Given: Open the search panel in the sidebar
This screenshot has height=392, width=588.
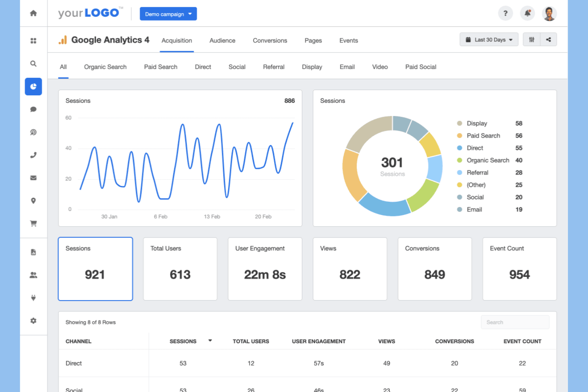Looking at the screenshot, I should 33,64.
